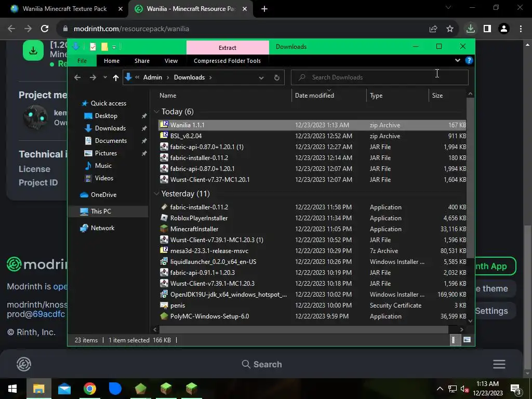This screenshot has height=399, width=532.
Task: Sort files by Date modified column
Action: point(329,96)
